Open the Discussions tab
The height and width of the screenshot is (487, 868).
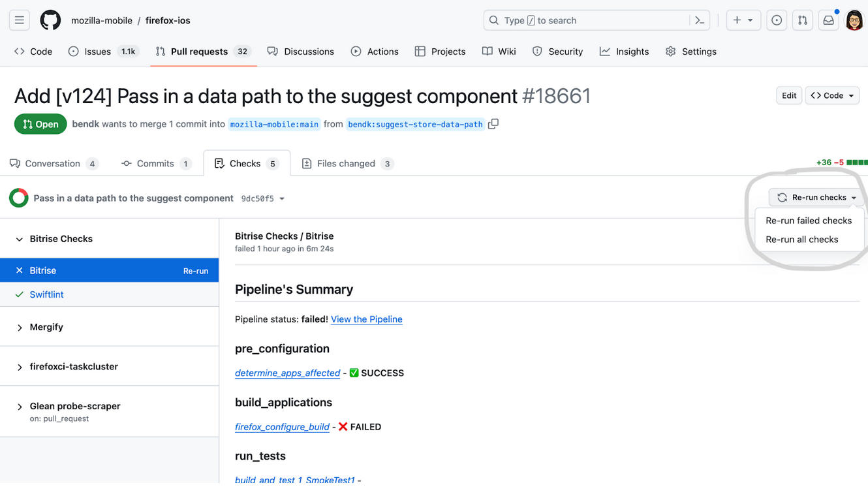pos(301,52)
